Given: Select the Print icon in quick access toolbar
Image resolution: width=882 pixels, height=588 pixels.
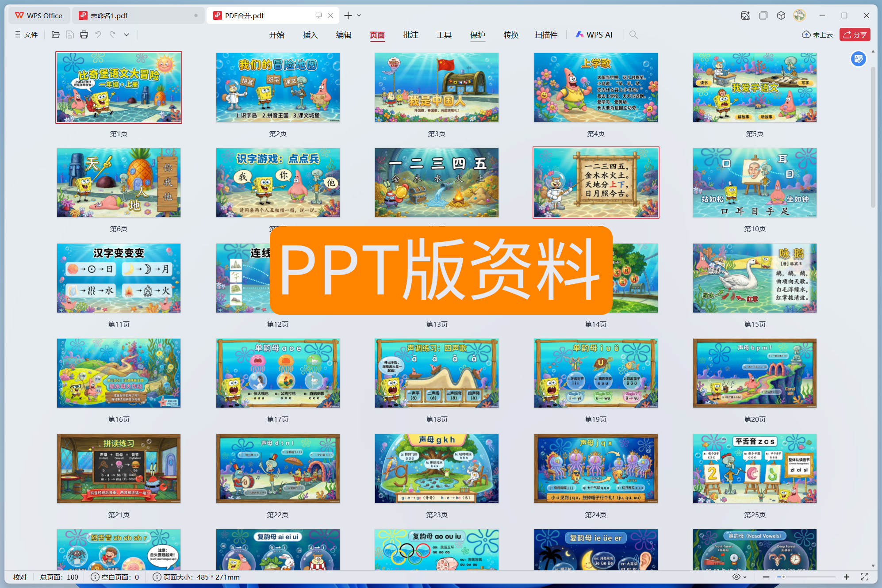Looking at the screenshot, I should (84, 34).
